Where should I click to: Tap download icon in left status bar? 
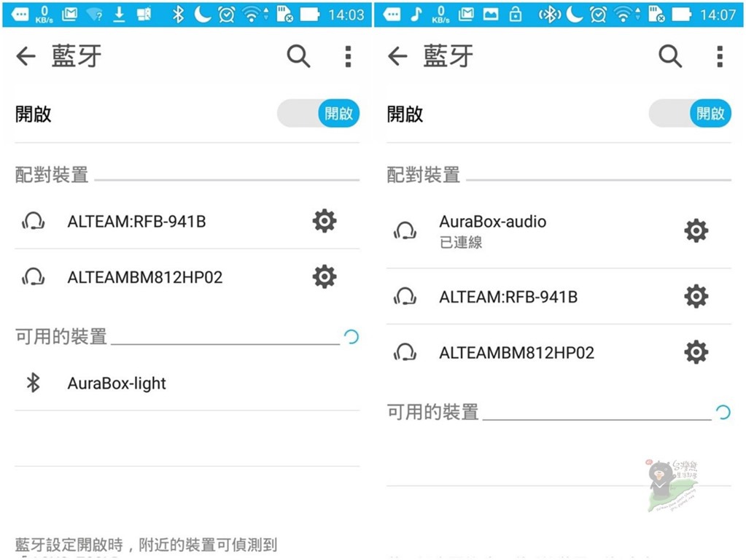[119, 15]
